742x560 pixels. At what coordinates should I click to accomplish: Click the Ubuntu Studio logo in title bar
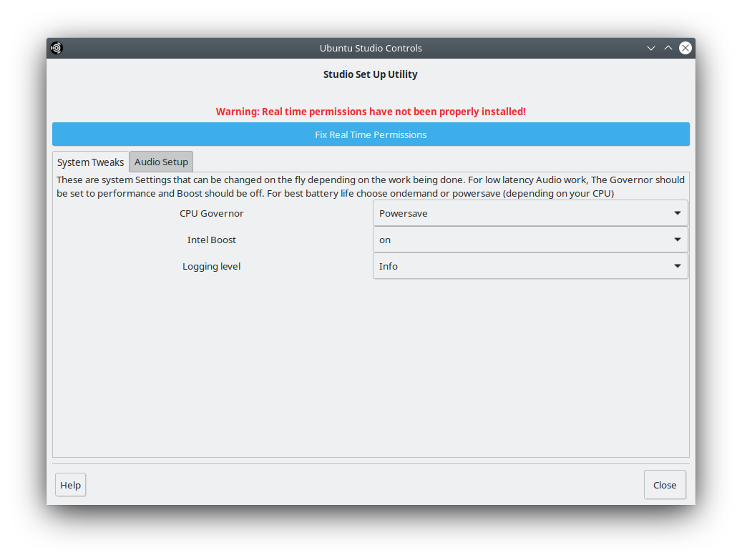pyautogui.click(x=57, y=48)
